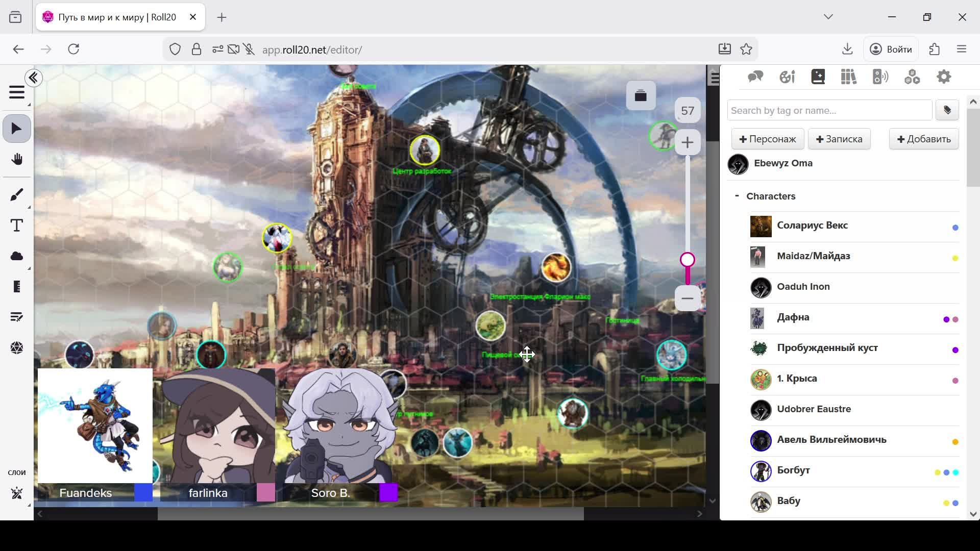Image resolution: width=980 pixels, height=551 pixels.
Task: Click the zoom slider handle
Action: coord(688,260)
